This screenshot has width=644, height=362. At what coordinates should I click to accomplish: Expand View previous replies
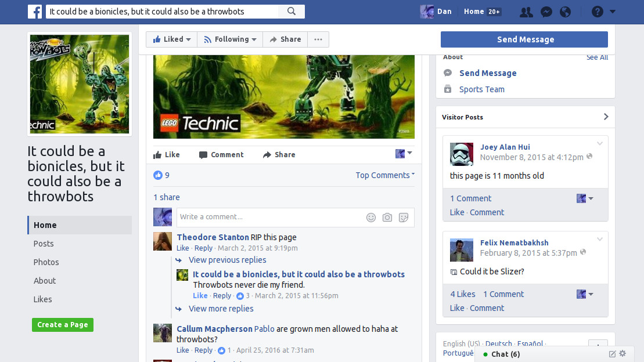[227, 260]
